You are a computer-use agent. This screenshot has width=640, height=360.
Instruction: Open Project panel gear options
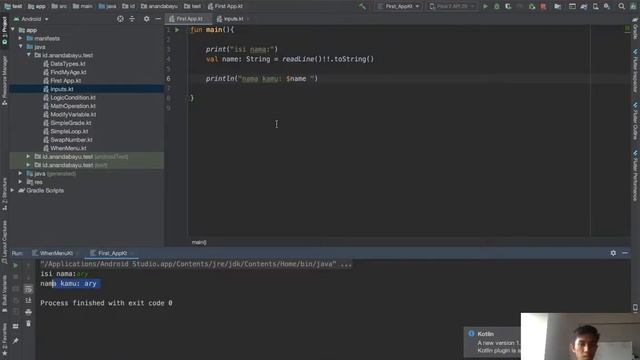(x=147, y=19)
